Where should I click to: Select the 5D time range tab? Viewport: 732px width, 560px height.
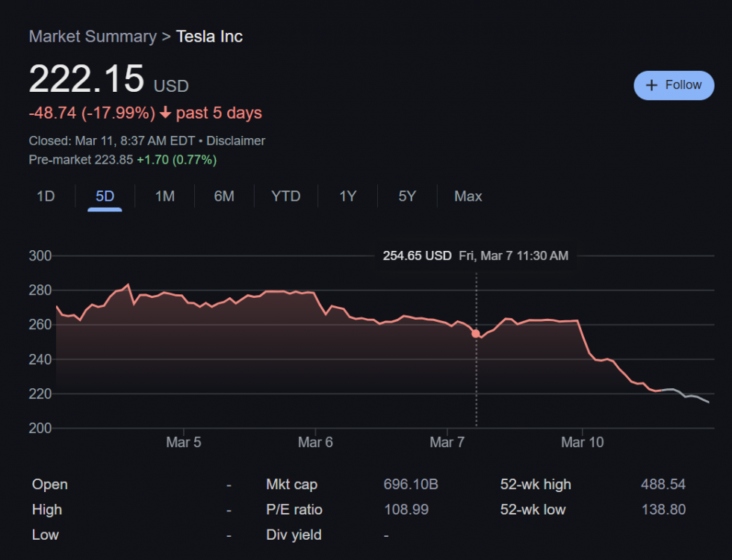pos(105,196)
